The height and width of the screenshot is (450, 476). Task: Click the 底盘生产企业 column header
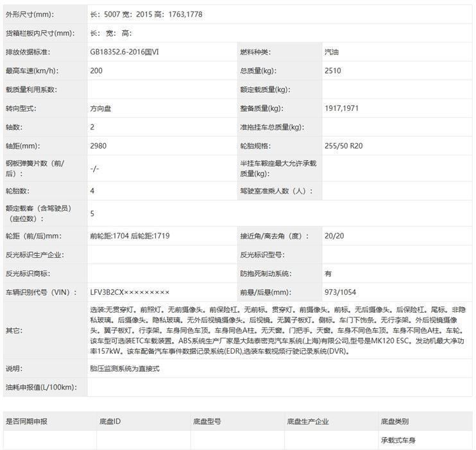(x=308, y=421)
